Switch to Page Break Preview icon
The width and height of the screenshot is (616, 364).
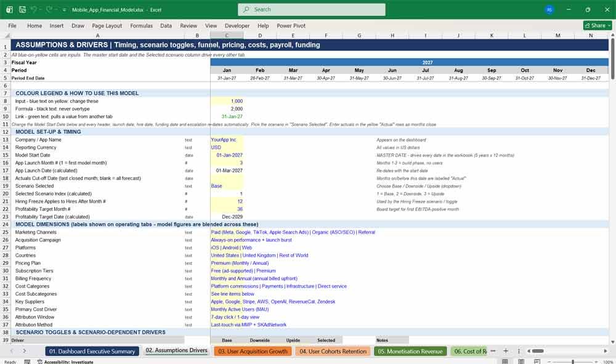(537, 362)
